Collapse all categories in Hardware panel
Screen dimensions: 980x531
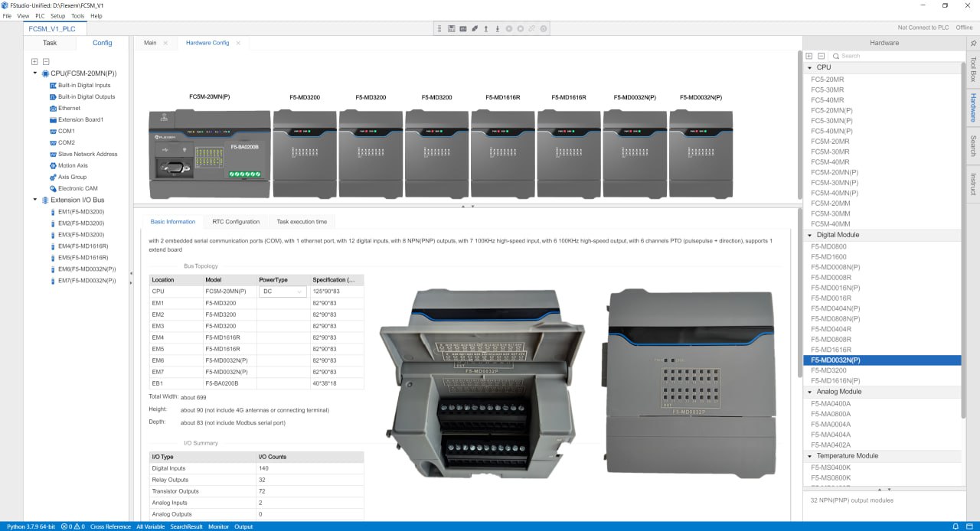821,56
